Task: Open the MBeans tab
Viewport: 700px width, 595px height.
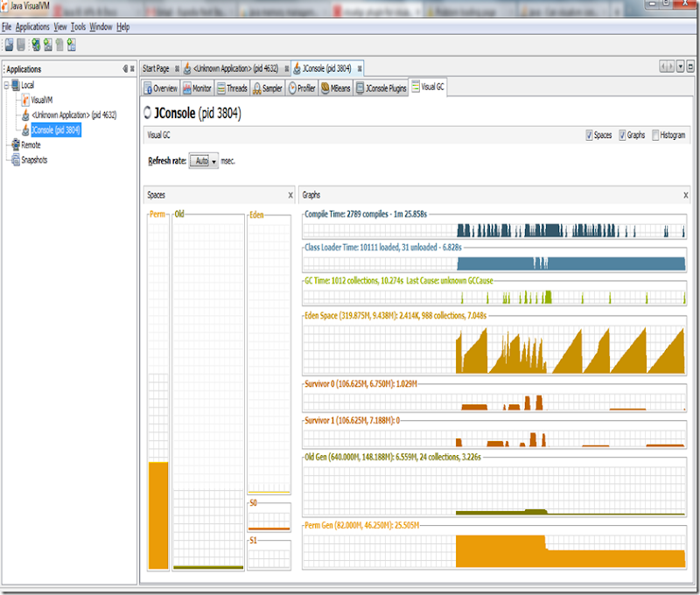Action: pyautogui.click(x=335, y=88)
